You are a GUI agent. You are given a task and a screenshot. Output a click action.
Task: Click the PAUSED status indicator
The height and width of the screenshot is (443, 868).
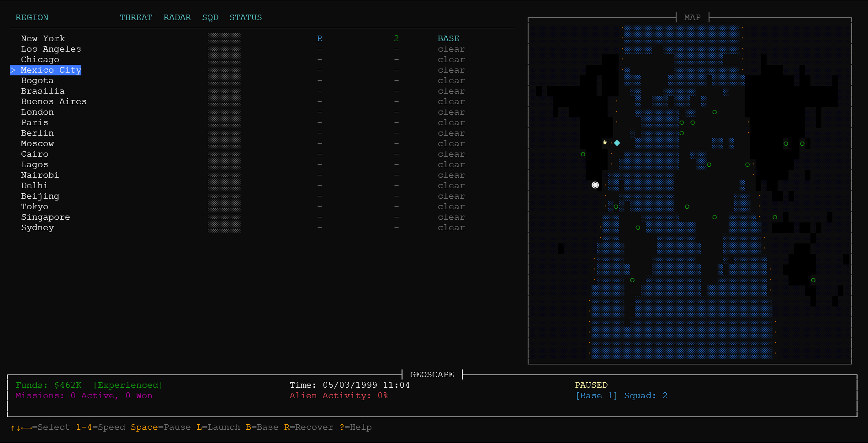click(591, 385)
